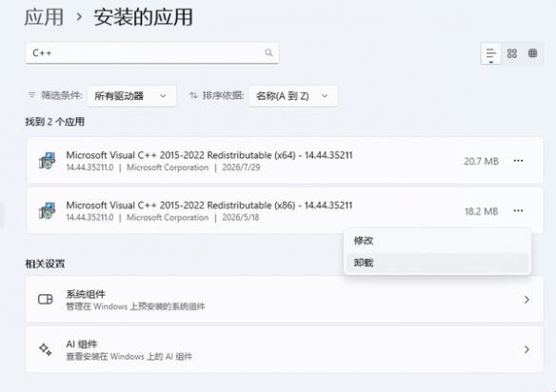Screen dimensions: 556x392
Task: Select the x64 Redistributable list row
Action: pyautogui.click(x=285, y=161)
